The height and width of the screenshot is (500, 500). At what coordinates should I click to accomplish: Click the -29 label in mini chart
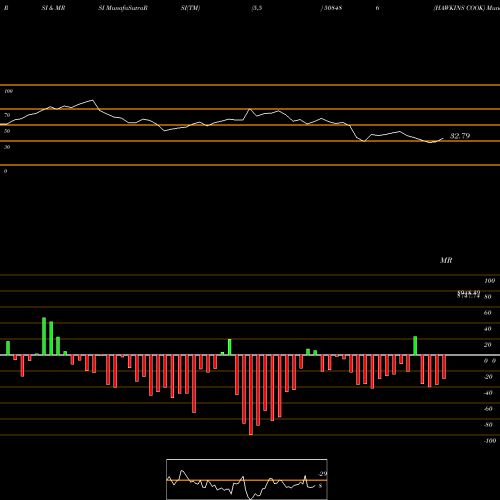pos(323,474)
